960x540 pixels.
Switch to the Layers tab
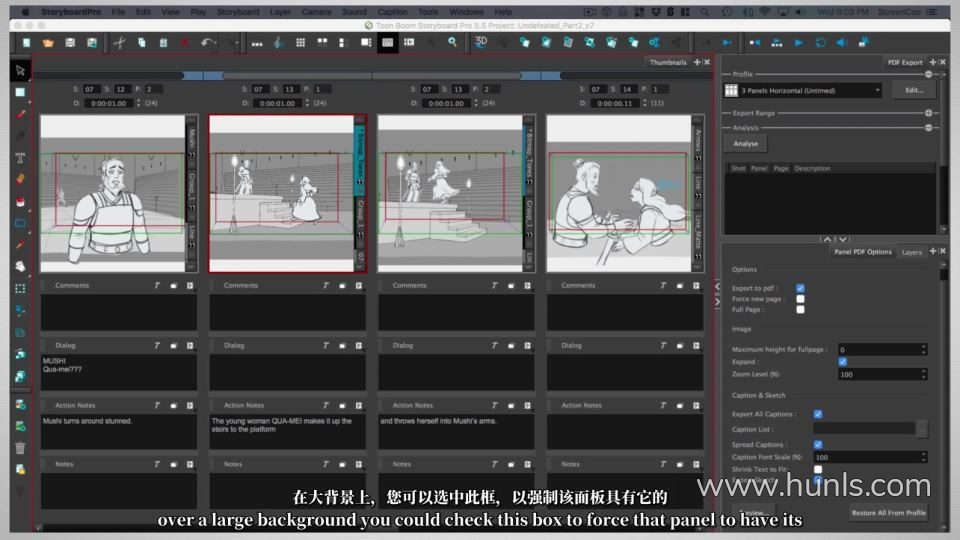point(911,252)
